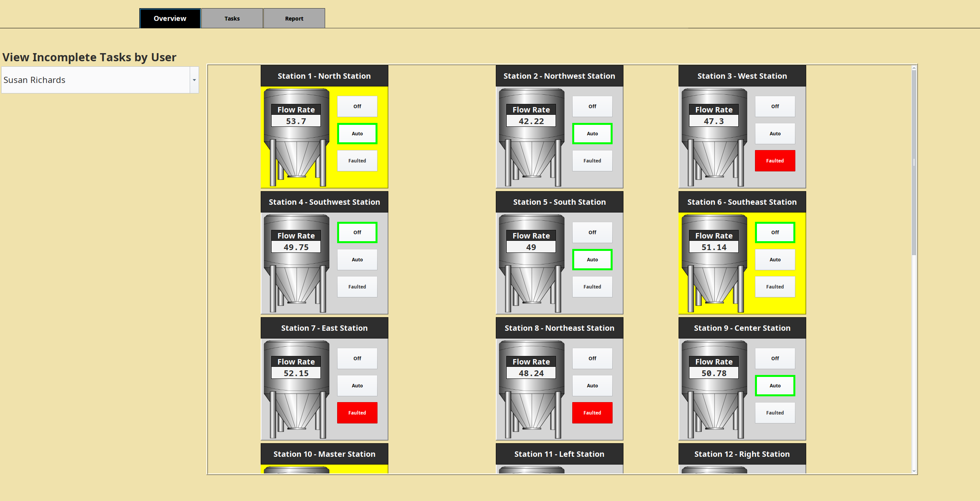
Task: Switch to the Overview tab
Action: tap(170, 18)
